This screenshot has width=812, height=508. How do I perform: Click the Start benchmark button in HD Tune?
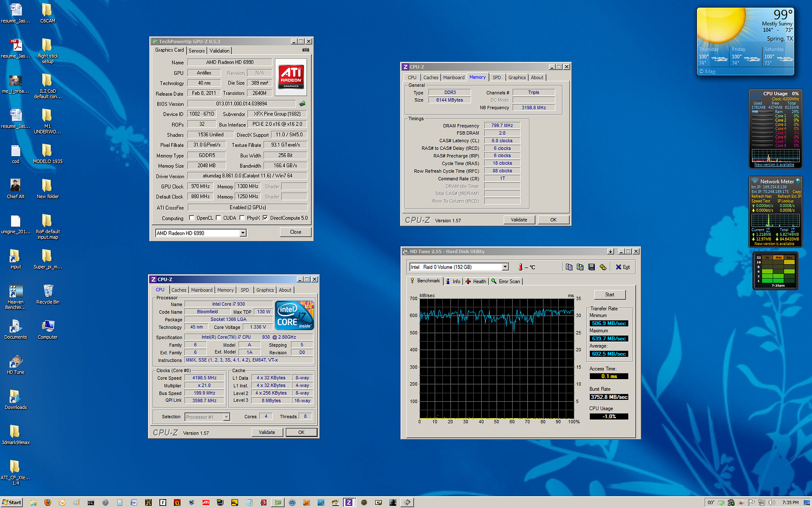(x=609, y=294)
